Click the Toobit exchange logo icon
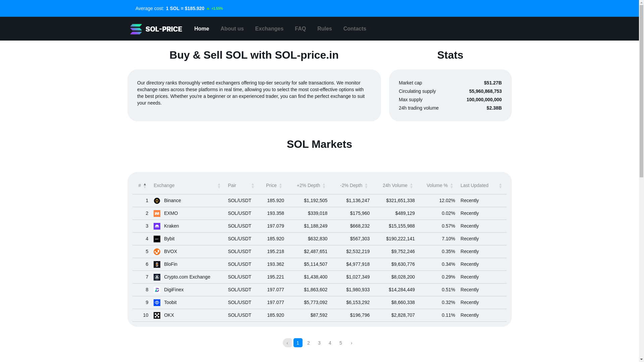Viewport: 644px width, 362px height. tap(157, 303)
